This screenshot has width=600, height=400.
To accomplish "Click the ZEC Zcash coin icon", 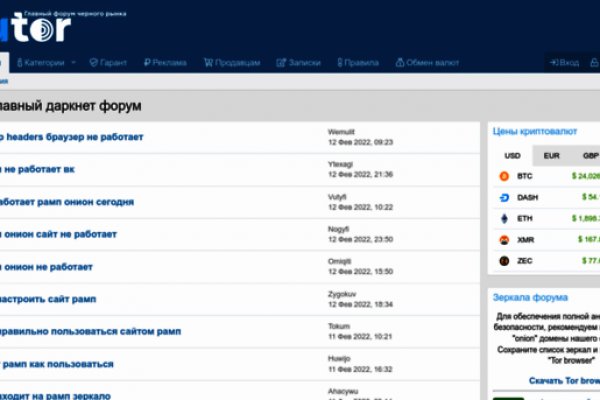I will 503,261.
